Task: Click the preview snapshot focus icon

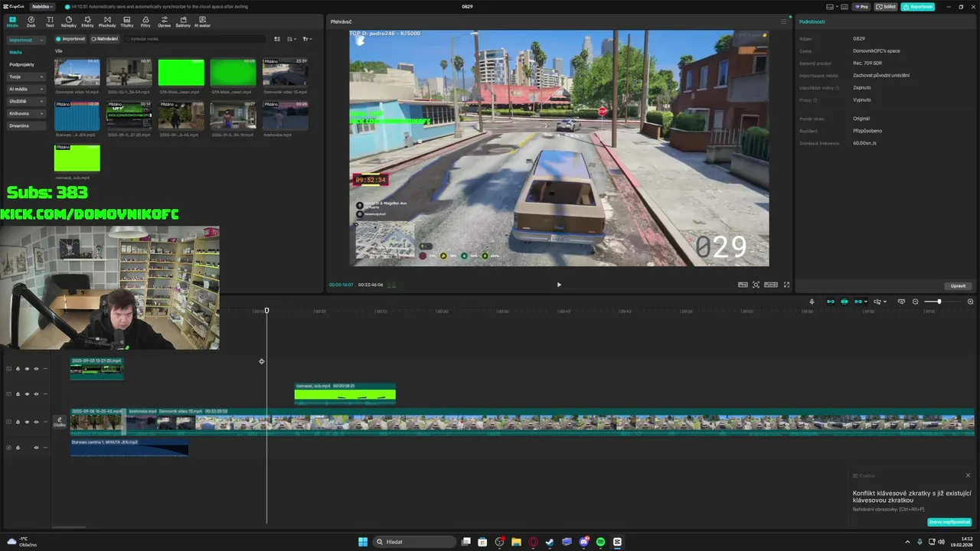Action: (756, 285)
